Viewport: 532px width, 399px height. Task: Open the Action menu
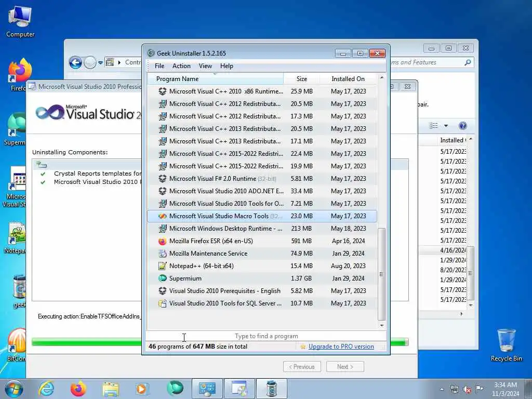[181, 66]
